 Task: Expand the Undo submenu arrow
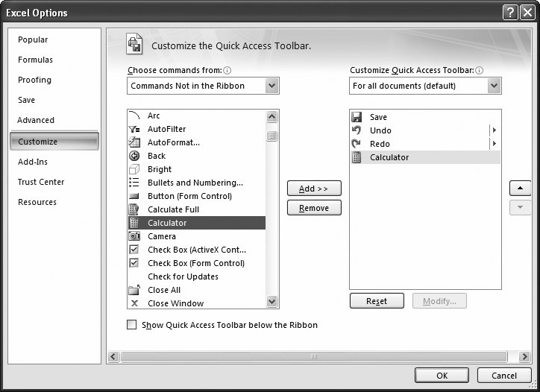click(494, 130)
